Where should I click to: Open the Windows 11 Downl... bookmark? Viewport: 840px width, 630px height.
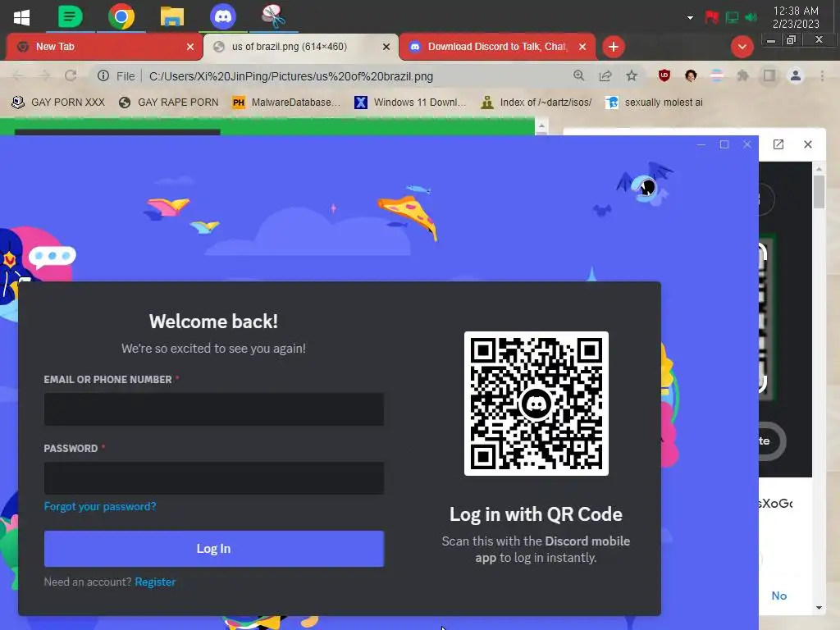(410, 103)
